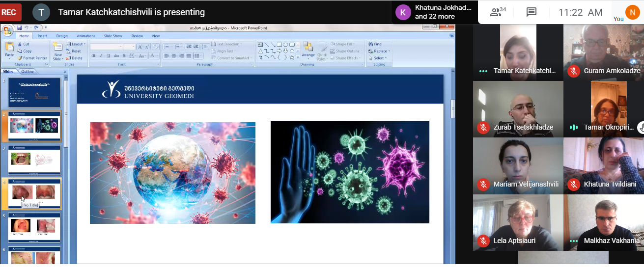
Task: Insert a New Slide
Action: (58, 51)
